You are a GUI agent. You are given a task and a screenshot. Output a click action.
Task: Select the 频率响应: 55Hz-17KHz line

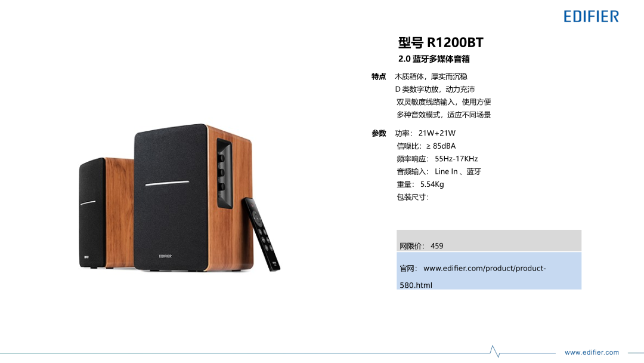click(437, 159)
